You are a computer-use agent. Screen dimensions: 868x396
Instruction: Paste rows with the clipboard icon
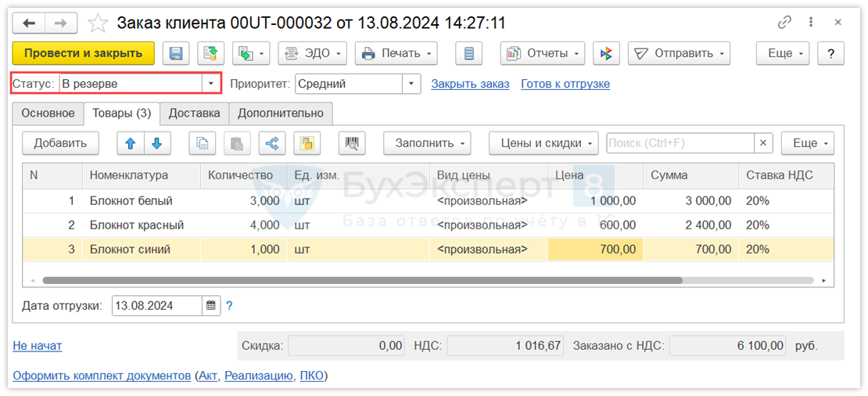237,143
